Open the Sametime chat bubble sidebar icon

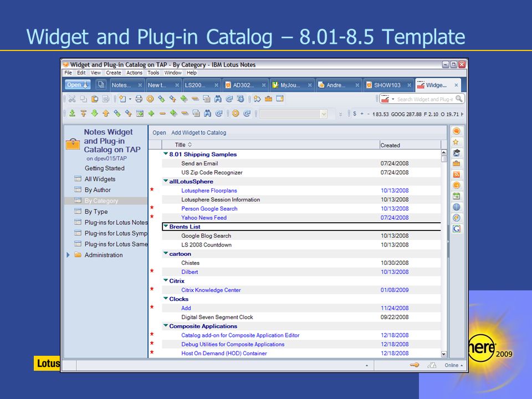coord(456,131)
